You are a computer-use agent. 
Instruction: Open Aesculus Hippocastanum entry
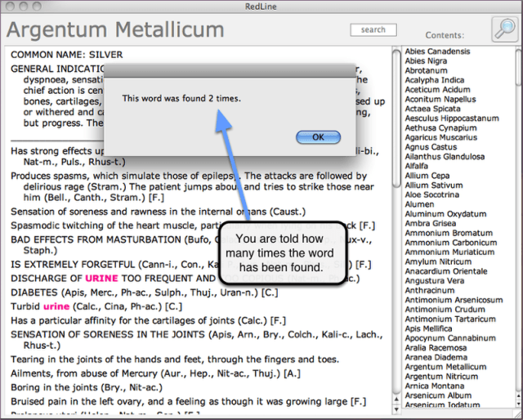(452, 118)
